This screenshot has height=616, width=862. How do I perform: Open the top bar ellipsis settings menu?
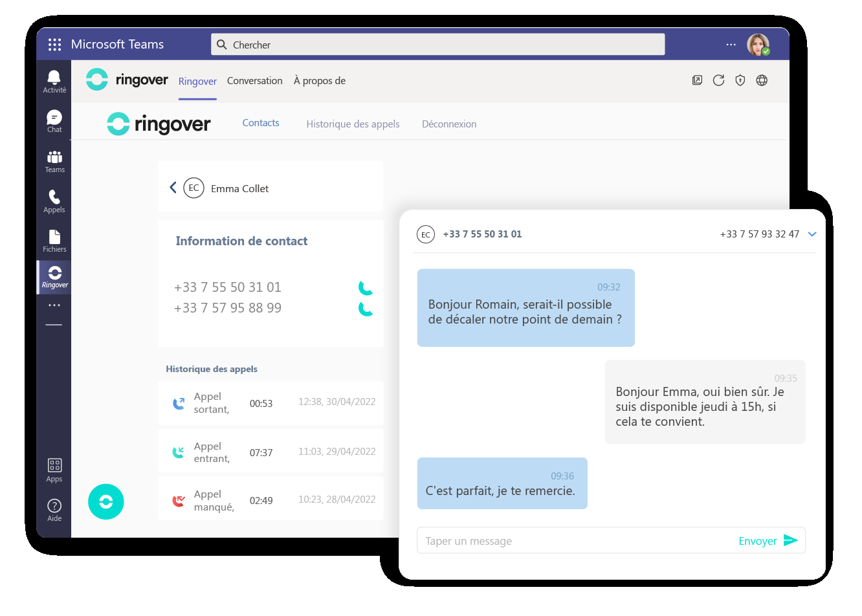pos(731,45)
